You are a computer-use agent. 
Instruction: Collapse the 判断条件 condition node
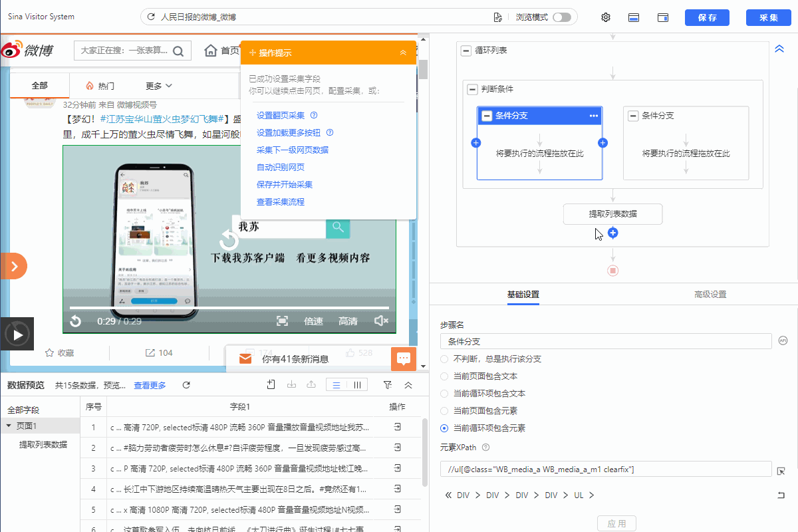pyautogui.click(x=472, y=89)
